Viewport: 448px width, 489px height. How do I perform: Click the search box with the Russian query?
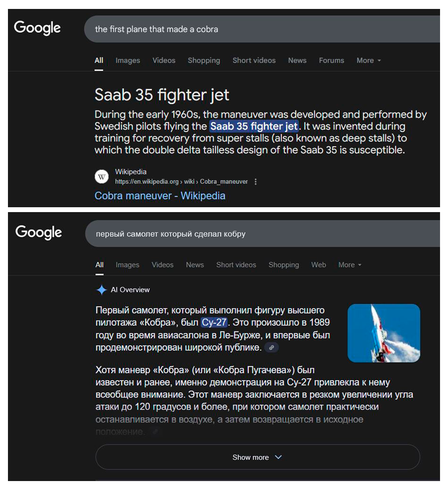tap(259, 234)
